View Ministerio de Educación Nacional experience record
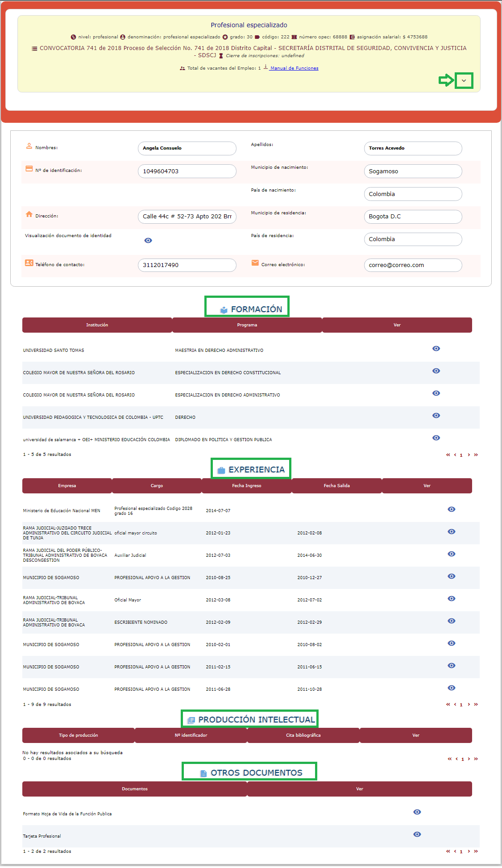Viewport: 502px width, 868px height. [x=451, y=509]
